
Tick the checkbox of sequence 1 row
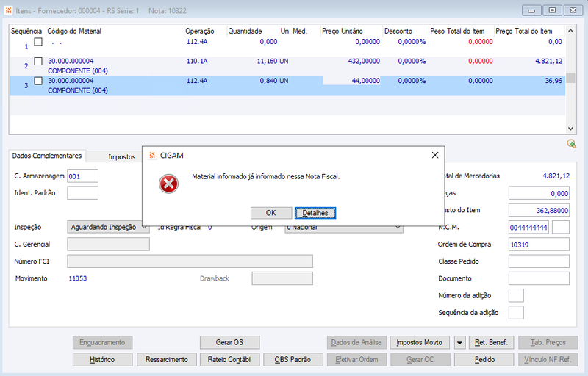(x=38, y=42)
